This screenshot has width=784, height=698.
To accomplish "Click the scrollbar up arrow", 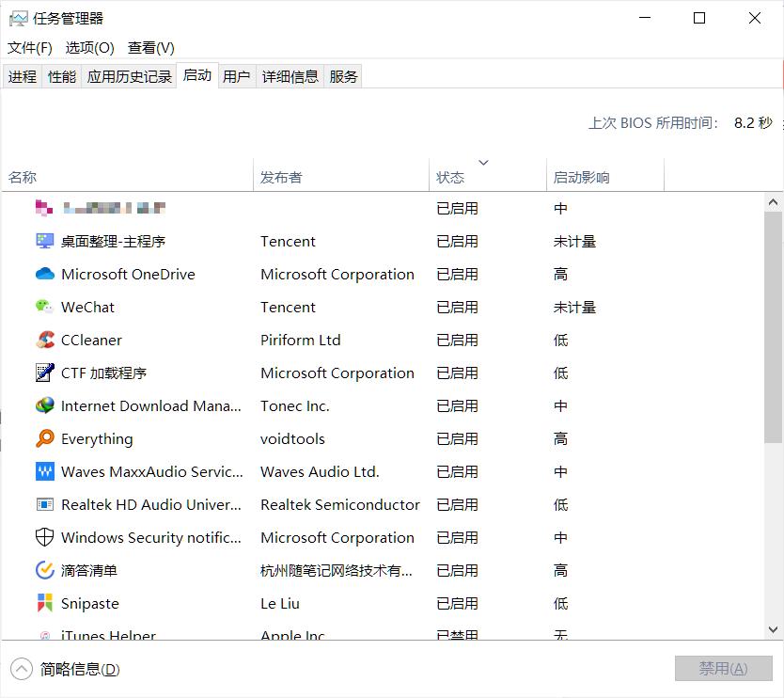I will click(775, 199).
